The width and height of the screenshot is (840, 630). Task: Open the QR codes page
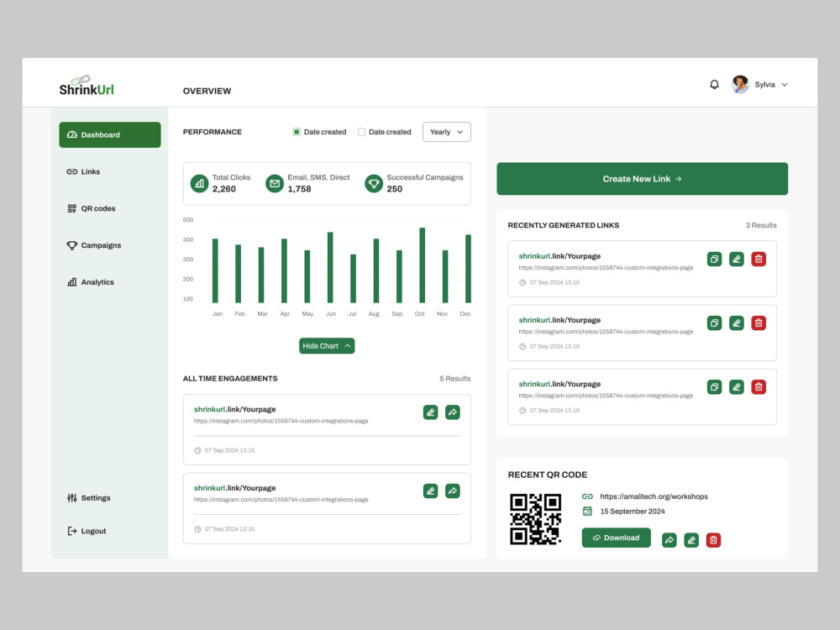[91, 208]
